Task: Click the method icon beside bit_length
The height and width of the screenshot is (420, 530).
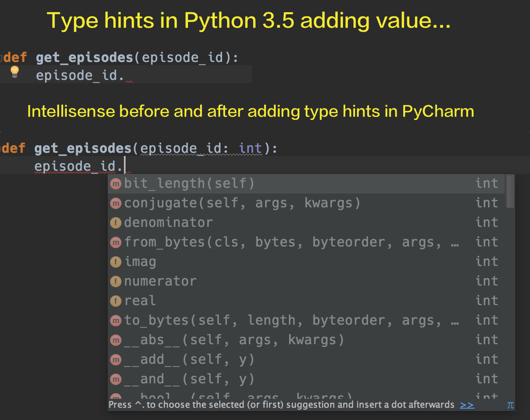Action: (116, 184)
